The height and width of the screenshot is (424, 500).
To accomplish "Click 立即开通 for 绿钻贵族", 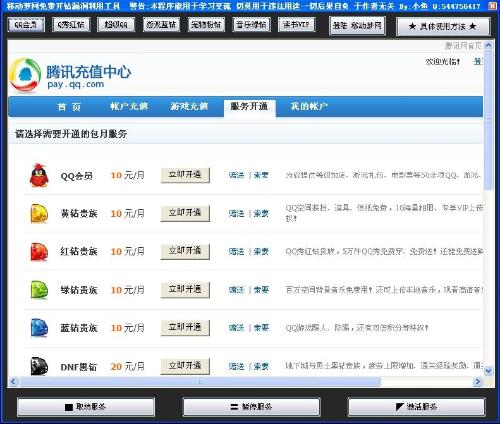I will pos(185,290).
